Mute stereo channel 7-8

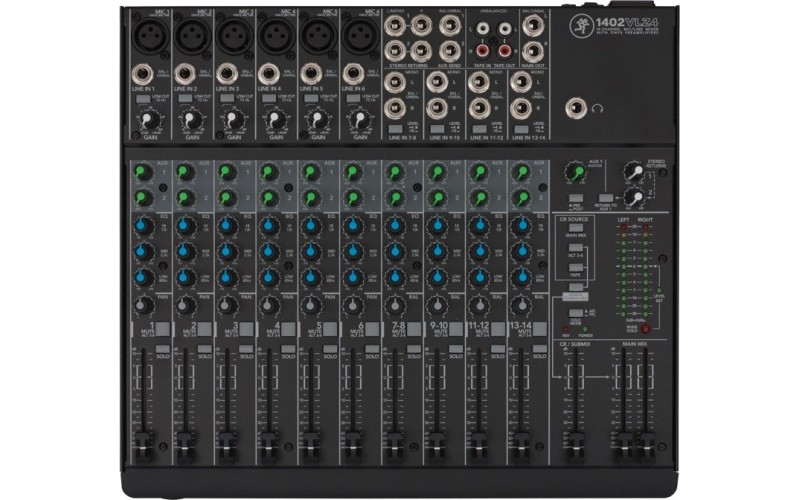click(x=414, y=329)
